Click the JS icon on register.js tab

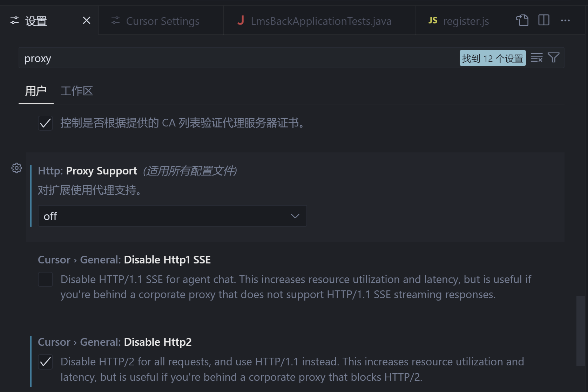pos(432,21)
